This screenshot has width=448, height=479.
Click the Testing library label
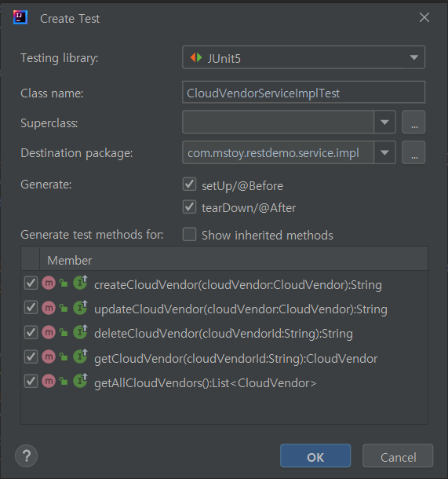click(x=60, y=58)
